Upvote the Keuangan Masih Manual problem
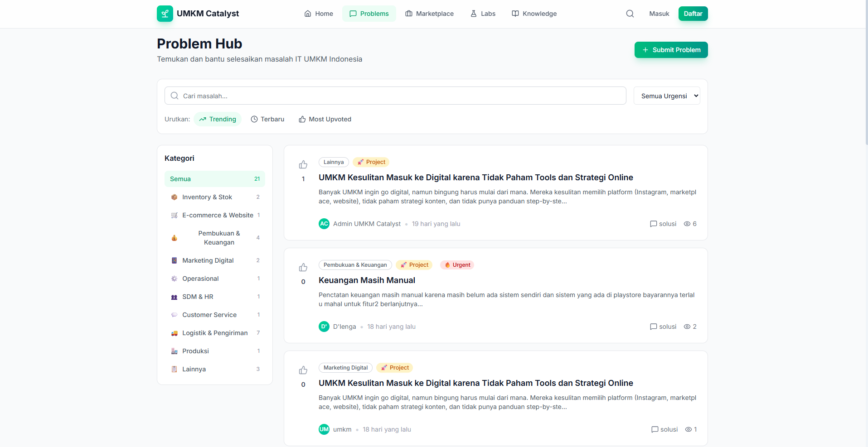The image size is (868, 447). pyautogui.click(x=303, y=268)
